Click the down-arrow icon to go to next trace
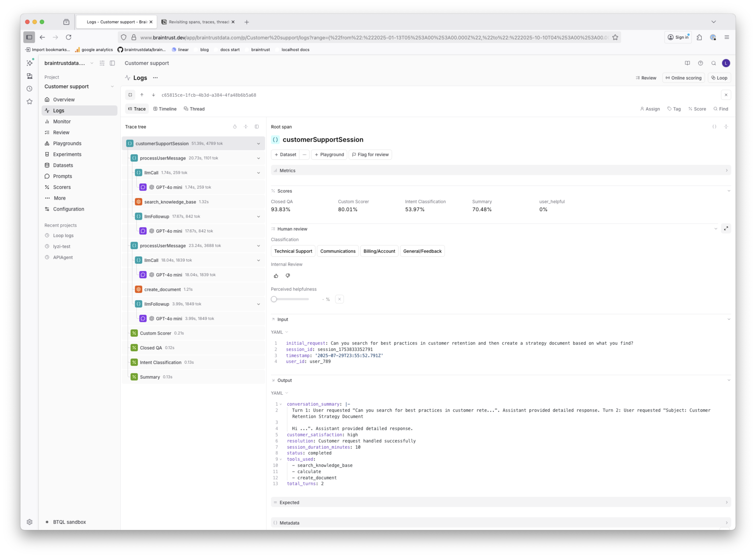Screen dimensions: 756x557 153,95
